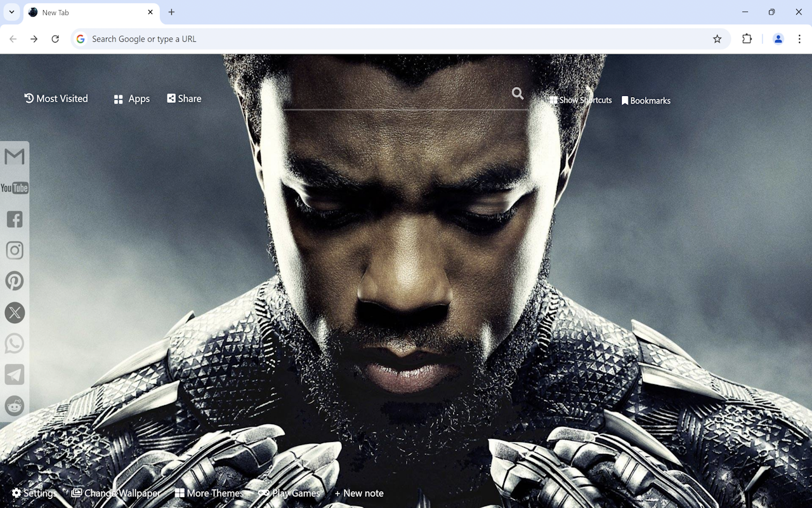The height and width of the screenshot is (508, 812).
Task: Click the Google icon in address bar
Action: pos(81,39)
